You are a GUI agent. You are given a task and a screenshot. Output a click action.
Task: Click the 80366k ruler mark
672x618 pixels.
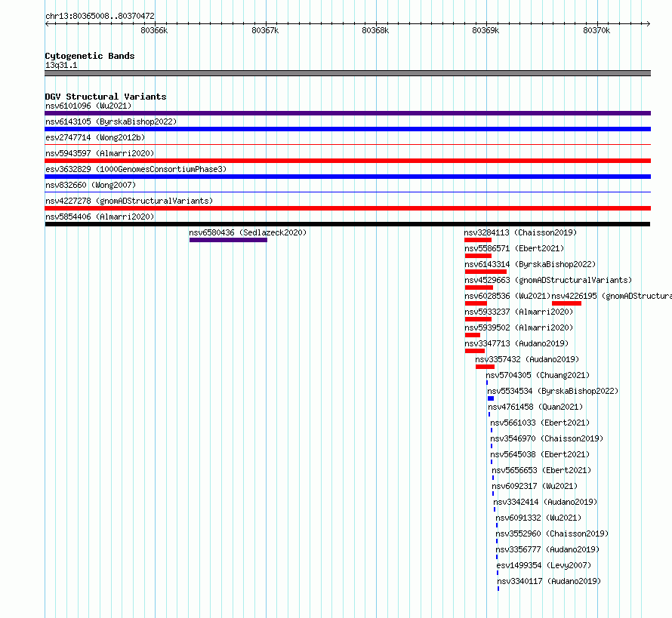click(154, 30)
